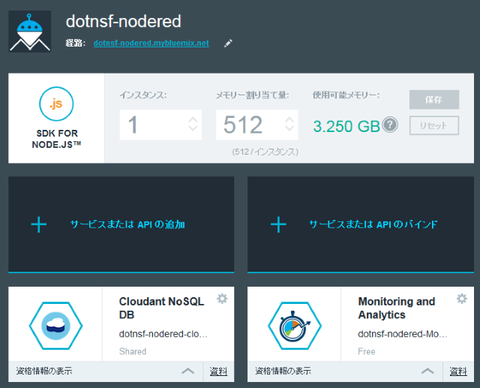
Task: Click plus icon for binding service or API
Action: (278, 224)
